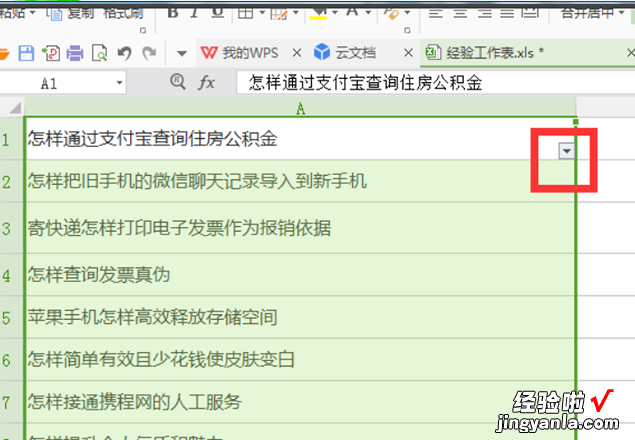Close the 我的WPS tab
The image size is (635, 440).
[x=297, y=53]
